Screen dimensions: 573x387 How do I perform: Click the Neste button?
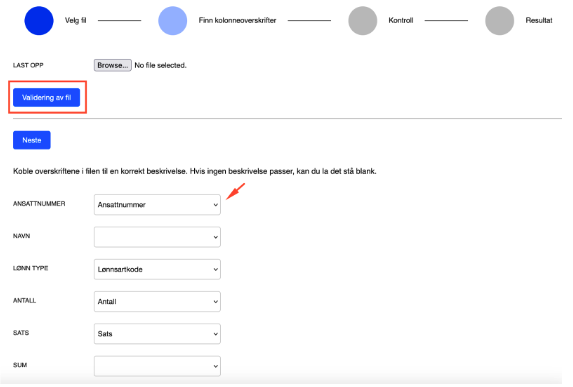(32, 140)
